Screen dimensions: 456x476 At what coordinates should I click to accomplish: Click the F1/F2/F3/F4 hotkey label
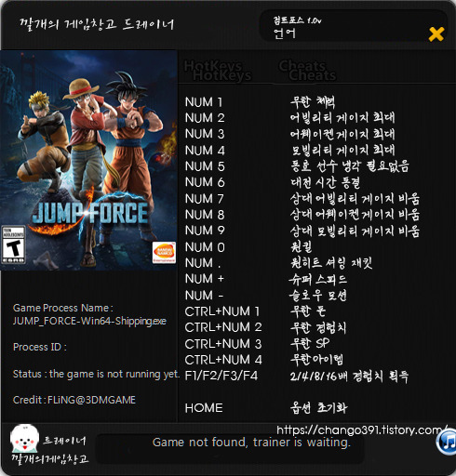(221, 376)
